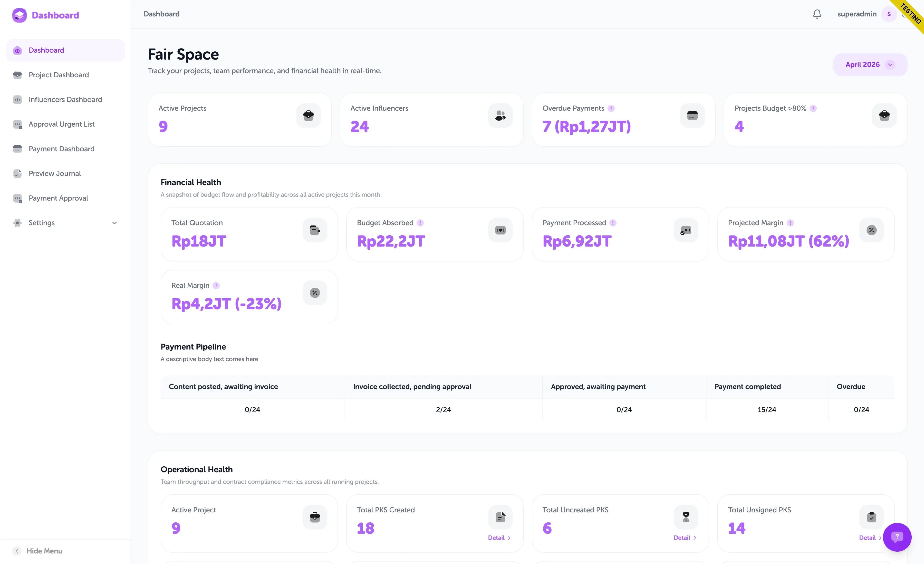Click the Dashboard logo icon in the sidebar header
Screen dimensions: 924x564
point(19,15)
